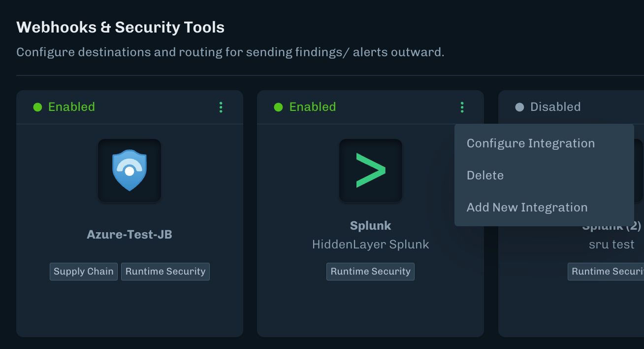The image size is (644, 349).
Task: Click the Enabled label on Azure-Test-JB card
Action: [71, 107]
